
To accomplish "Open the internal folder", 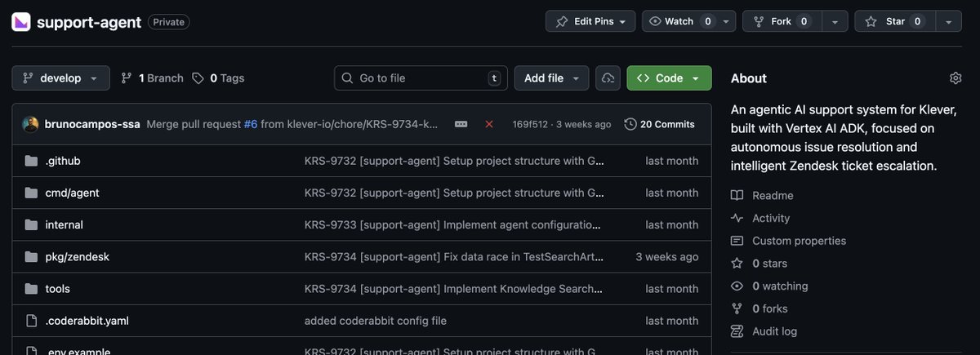I will click(64, 224).
